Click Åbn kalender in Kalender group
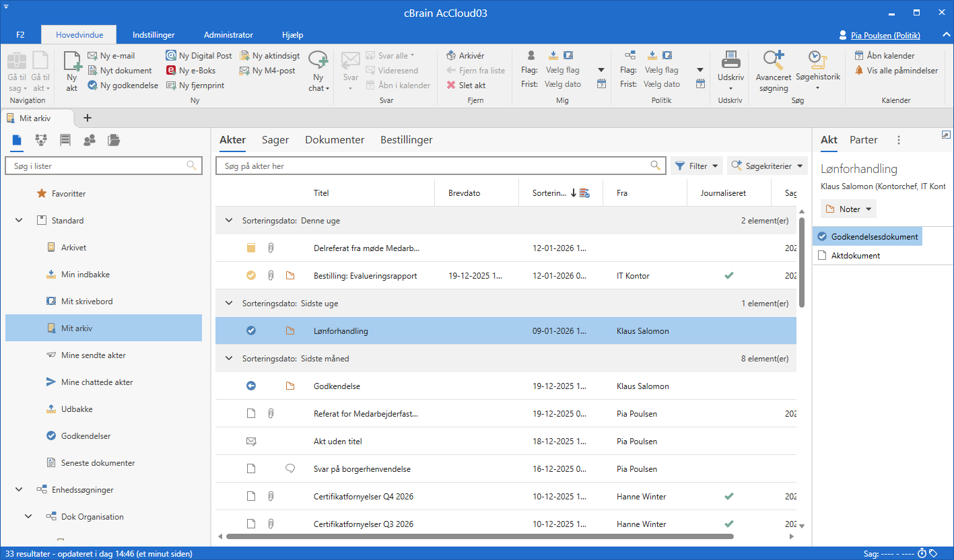Viewport: 954px width, 560px height. pyautogui.click(x=885, y=56)
